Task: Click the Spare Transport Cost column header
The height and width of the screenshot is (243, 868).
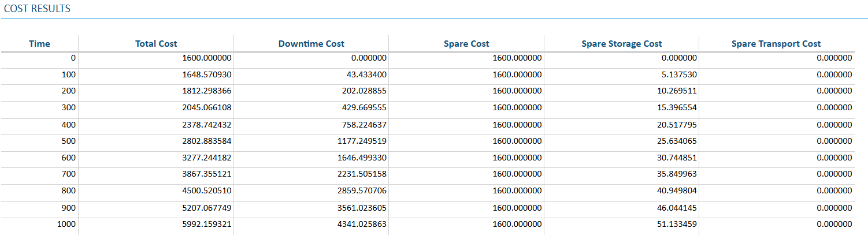Action: (x=776, y=43)
